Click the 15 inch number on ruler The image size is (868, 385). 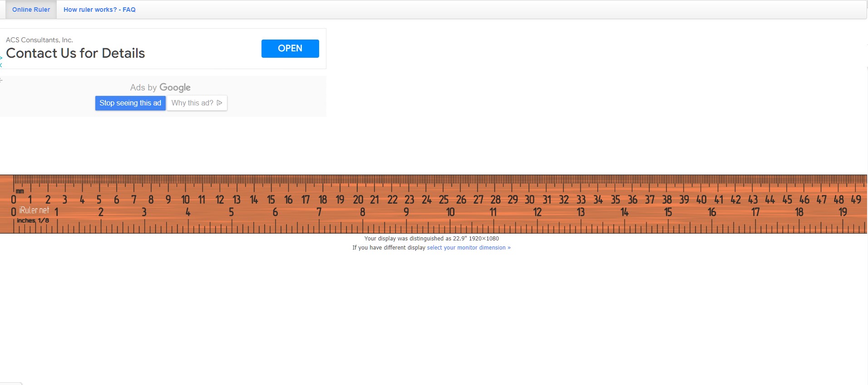click(x=668, y=212)
